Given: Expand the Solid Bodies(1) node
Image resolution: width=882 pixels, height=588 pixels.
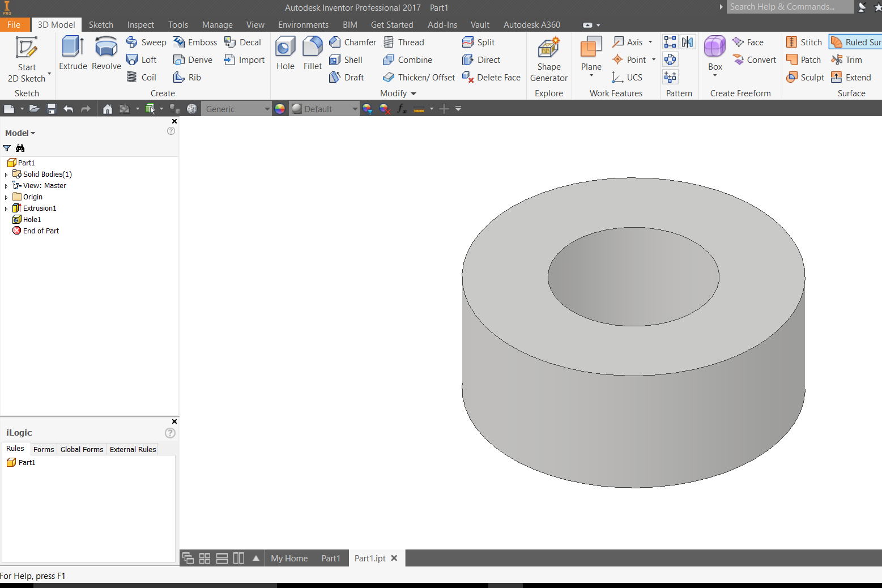Looking at the screenshot, I should point(6,174).
